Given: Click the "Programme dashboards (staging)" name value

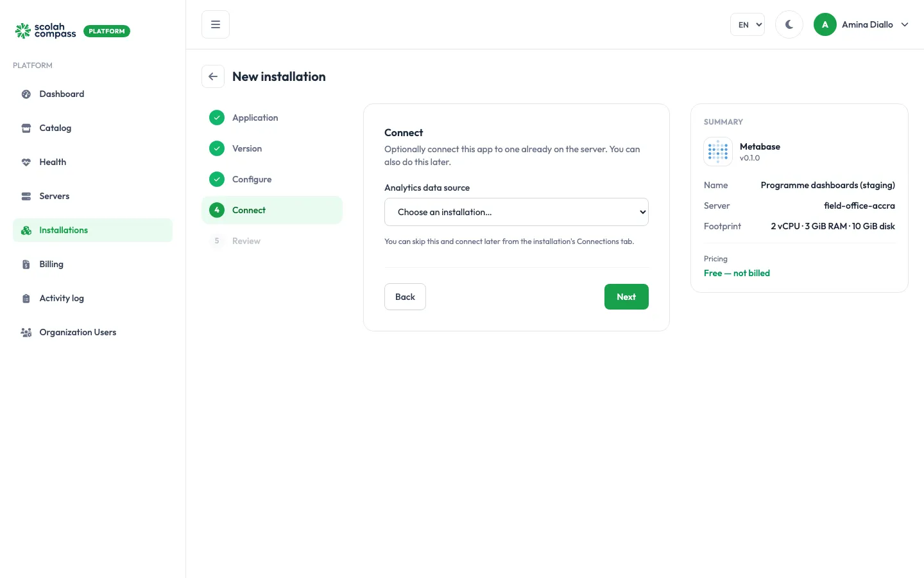Looking at the screenshot, I should coord(828,185).
